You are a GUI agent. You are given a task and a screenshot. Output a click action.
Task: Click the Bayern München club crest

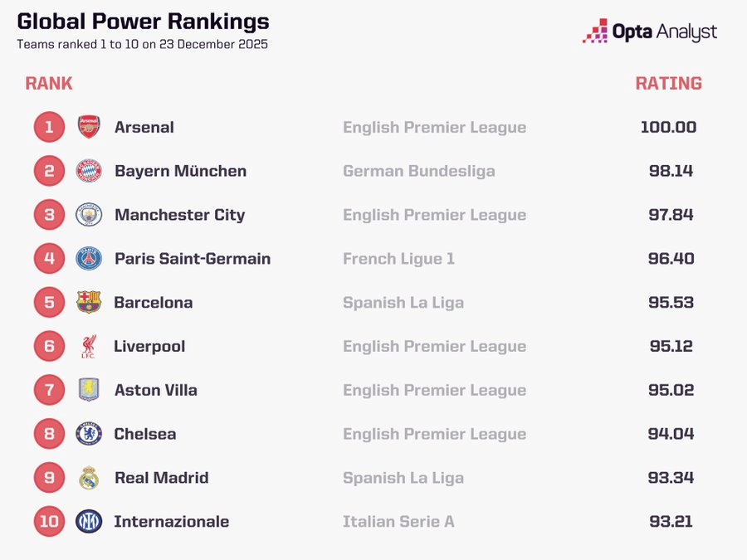pos(89,171)
